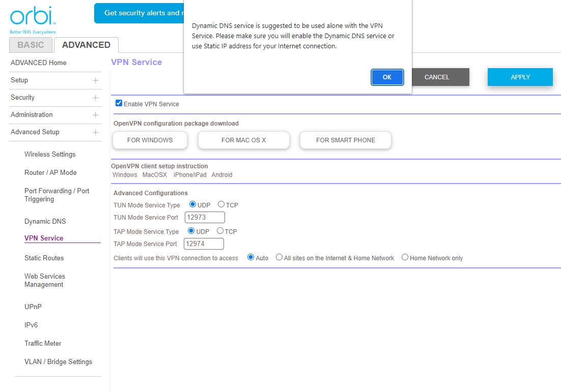Select TCP for TAP Mode Service Type

point(220,231)
